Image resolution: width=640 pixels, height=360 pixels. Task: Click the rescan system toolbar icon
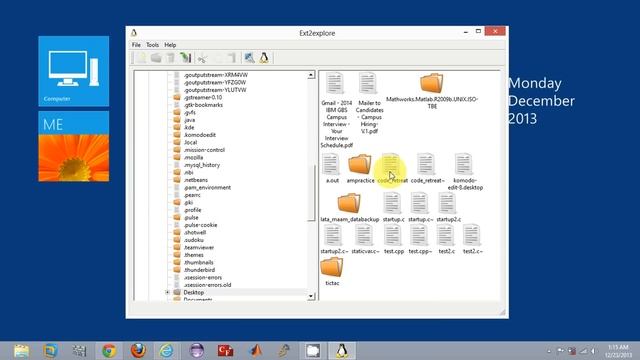[249, 58]
